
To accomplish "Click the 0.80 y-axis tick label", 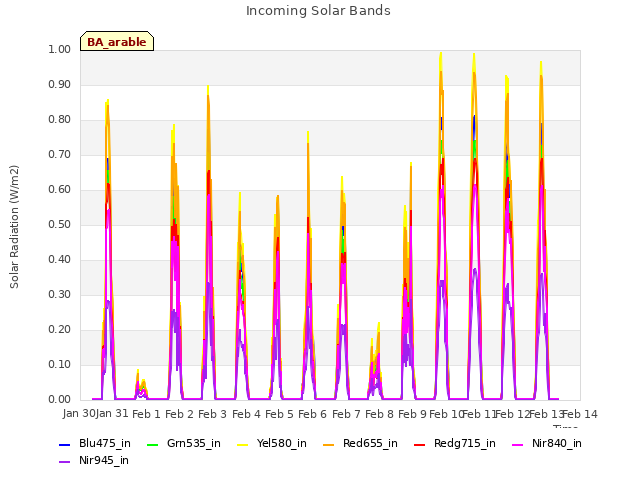I will 60,120.
